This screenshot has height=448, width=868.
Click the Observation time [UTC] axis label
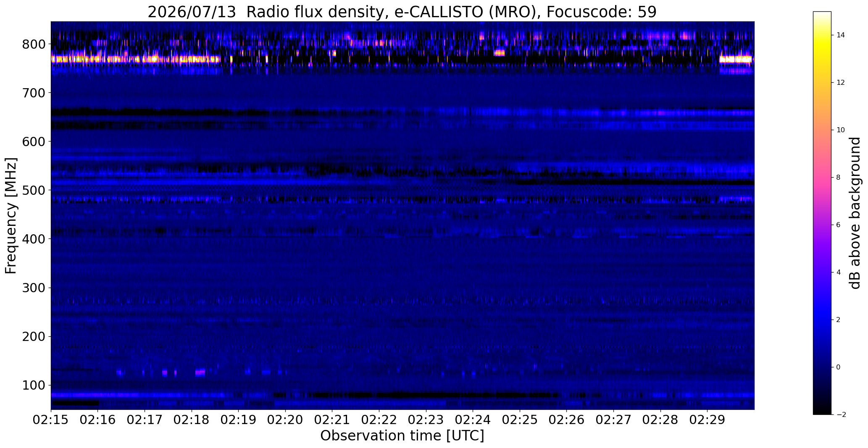402,436
